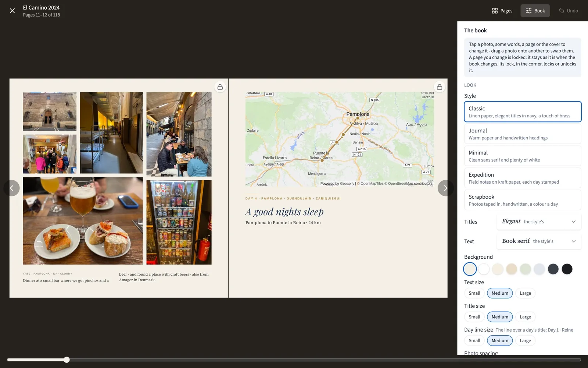The image size is (588, 368).
Task: Edit the 'A good nights sleep' title
Action: point(284,212)
